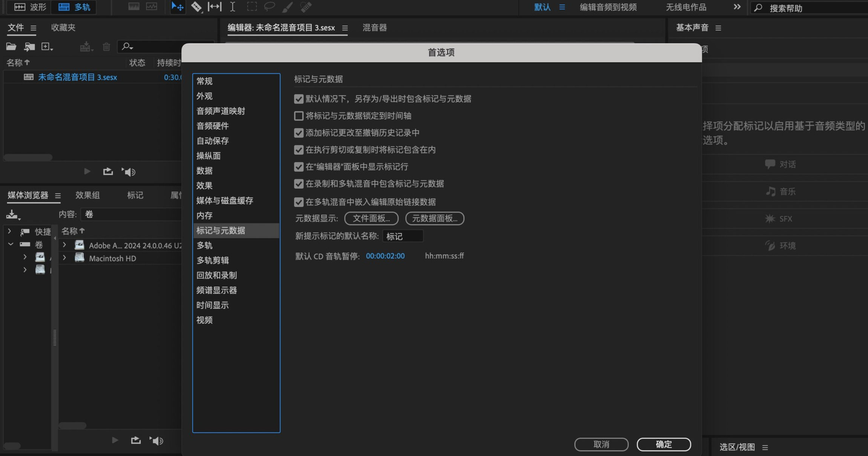
Task: Select the Lasso selection tool
Action: (x=269, y=7)
